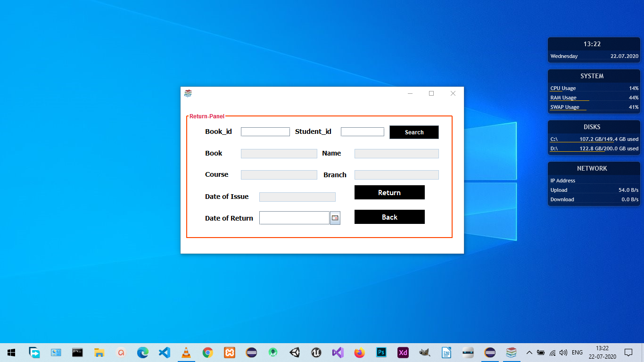Viewport: 644px width, 362px height.
Task: Open XAMPP control panel from taskbar
Action: pos(230,352)
